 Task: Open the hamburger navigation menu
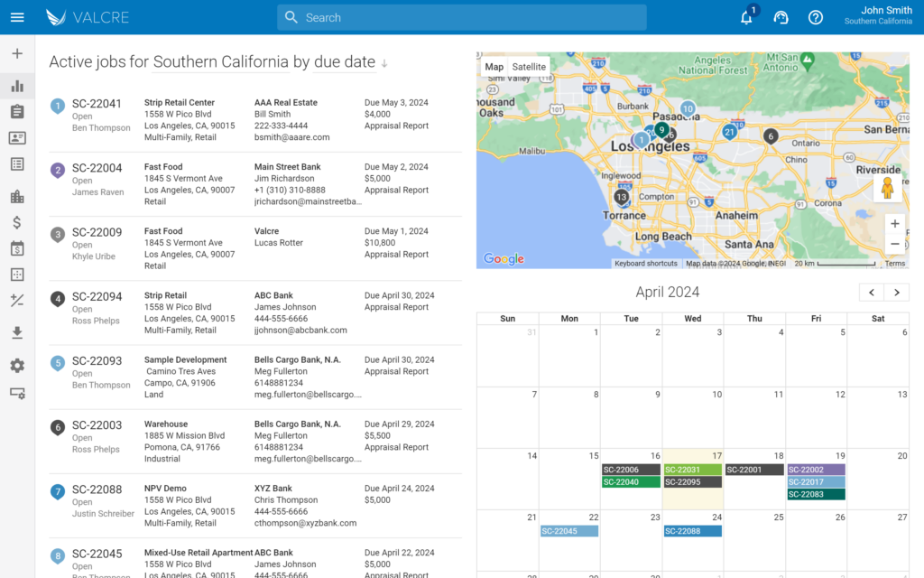[17, 17]
